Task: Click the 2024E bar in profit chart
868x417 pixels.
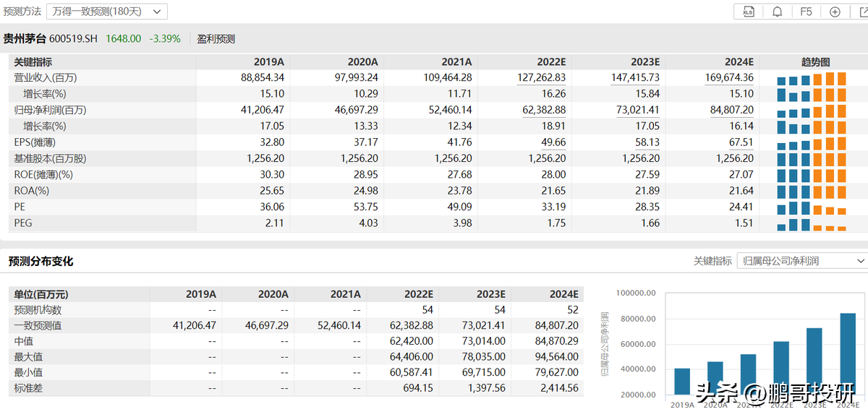Action: [848, 355]
